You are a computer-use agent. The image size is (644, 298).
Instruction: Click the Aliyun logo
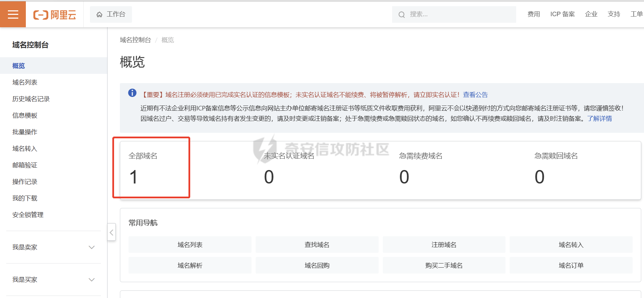click(x=54, y=15)
